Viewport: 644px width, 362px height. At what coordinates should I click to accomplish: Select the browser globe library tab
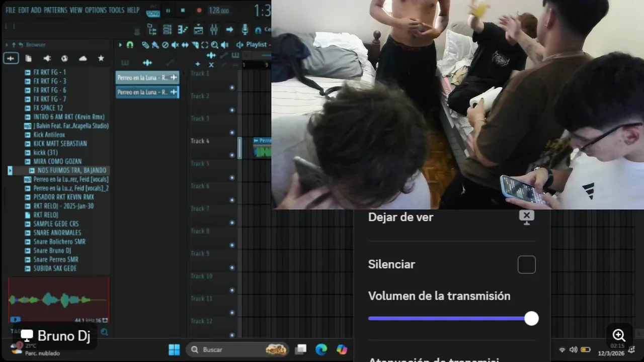[65, 58]
